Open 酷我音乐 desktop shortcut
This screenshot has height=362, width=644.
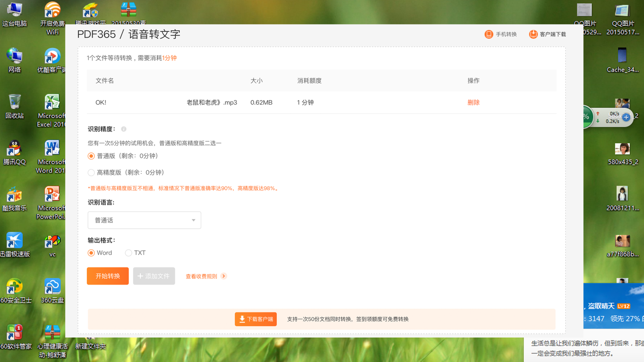click(x=15, y=199)
